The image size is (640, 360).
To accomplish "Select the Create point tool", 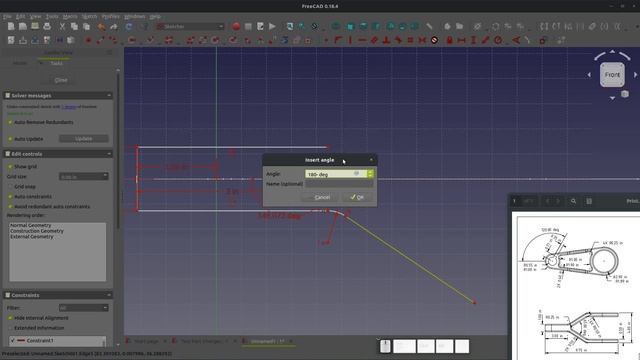I will pyautogui.click(x=88, y=40).
